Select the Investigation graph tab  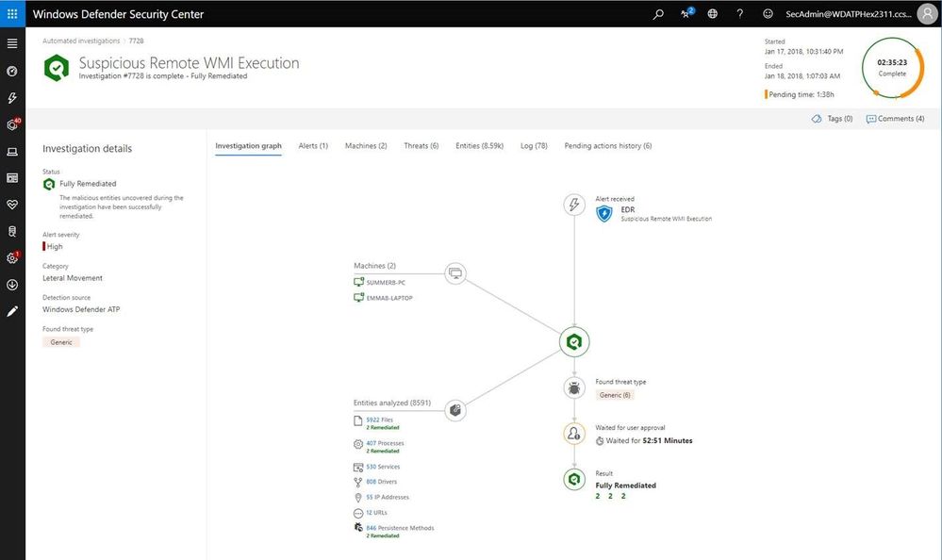(248, 146)
